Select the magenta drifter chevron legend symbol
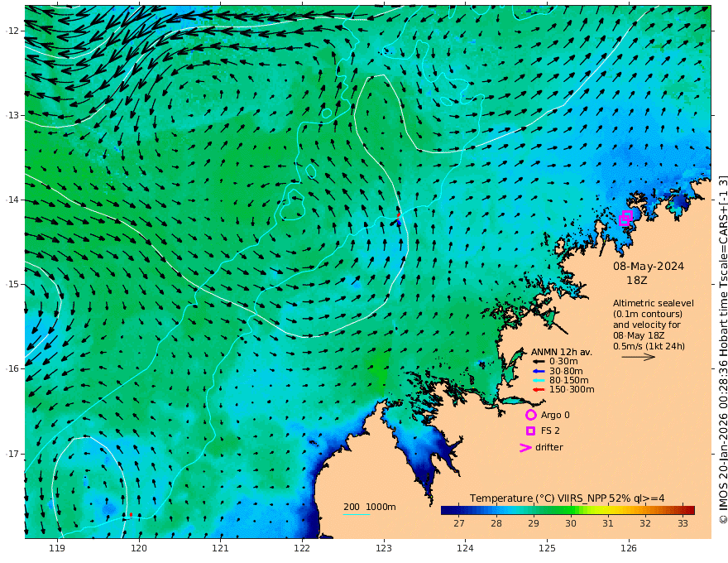The height and width of the screenshot is (563, 728). (525, 447)
